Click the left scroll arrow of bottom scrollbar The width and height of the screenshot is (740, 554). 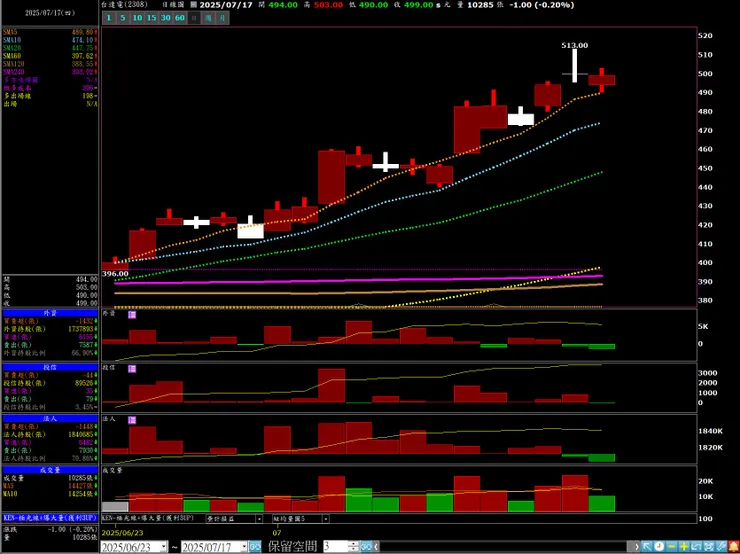pyautogui.click(x=377, y=547)
